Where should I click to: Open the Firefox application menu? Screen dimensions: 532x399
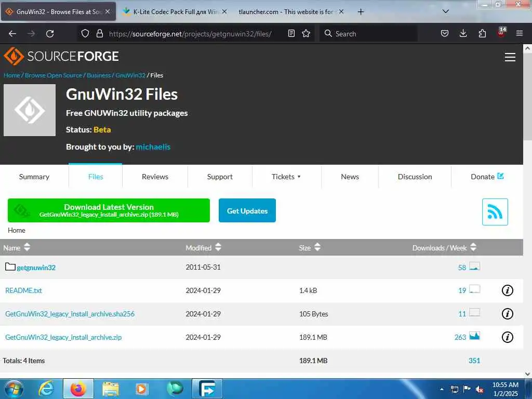520,33
